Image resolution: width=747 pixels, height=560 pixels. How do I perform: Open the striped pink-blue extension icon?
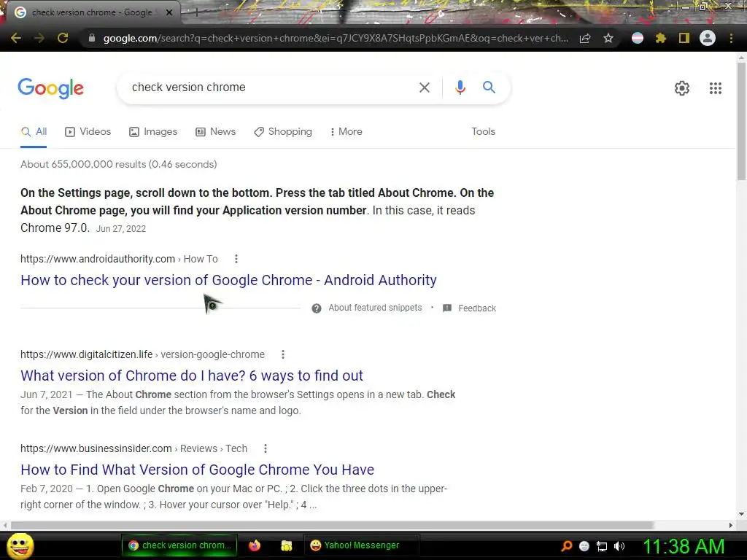click(x=638, y=38)
